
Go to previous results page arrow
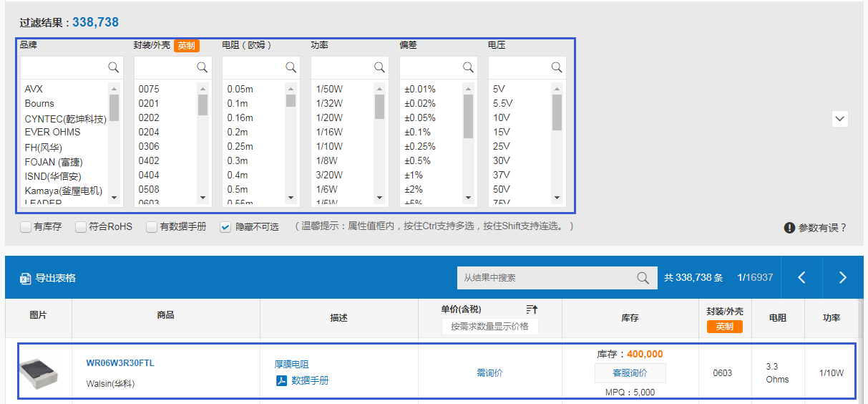coord(801,277)
